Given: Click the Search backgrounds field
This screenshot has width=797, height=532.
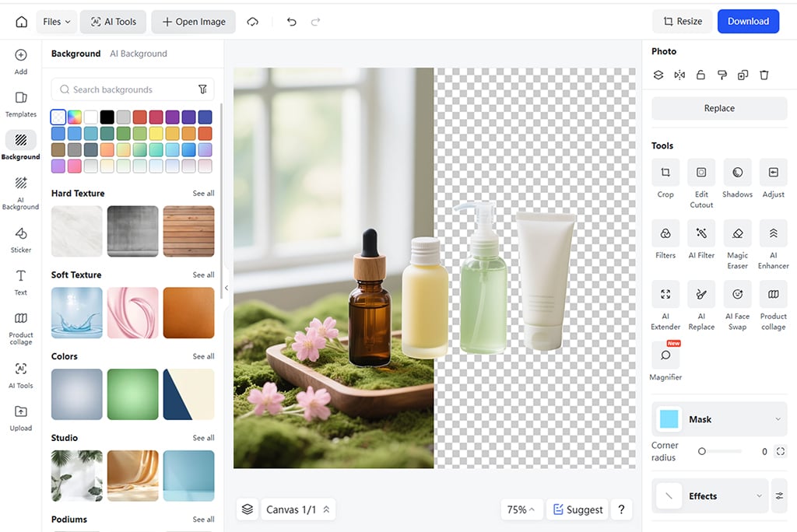Looking at the screenshot, I should click(132, 89).
